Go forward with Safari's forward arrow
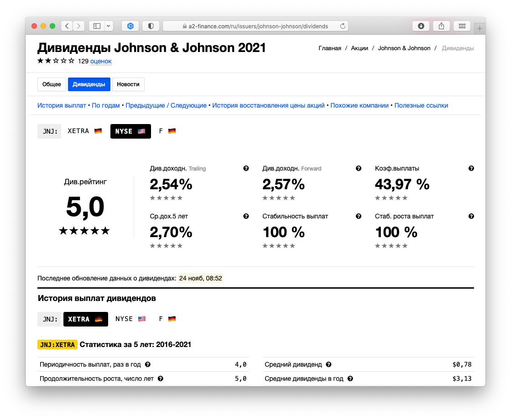The width and height of the screenshot is (511, 420). [x=78, y=26]
